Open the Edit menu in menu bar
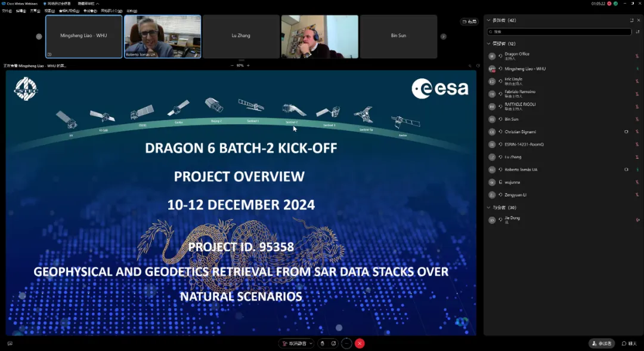 click(x=20, y=11)
